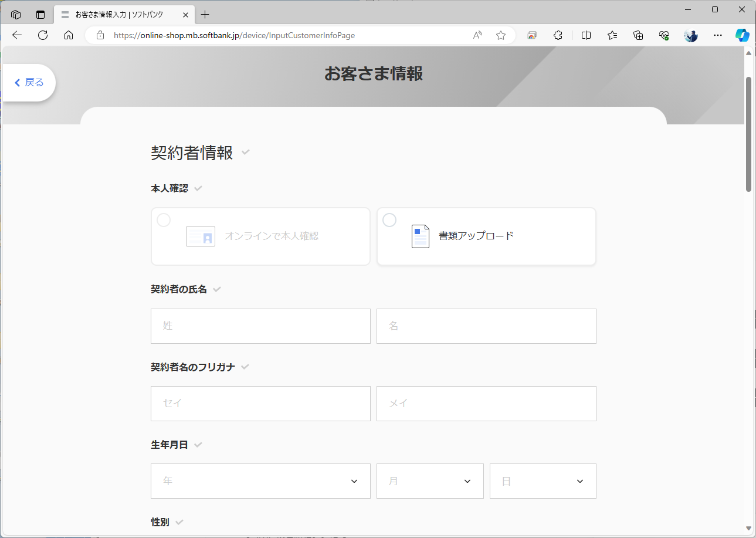Refresh the page with the reload icon
The width and height of the screenshot is (756, 538).
[x=42, y=35]
